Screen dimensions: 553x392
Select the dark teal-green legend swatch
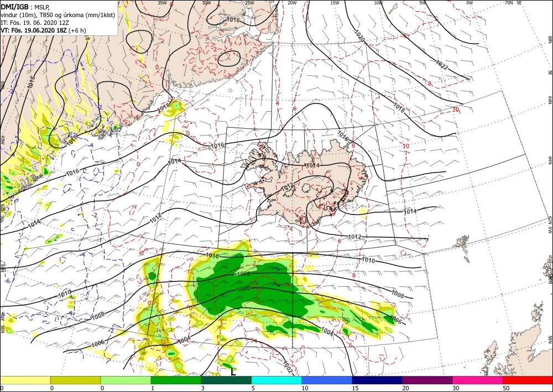[226, 380]
